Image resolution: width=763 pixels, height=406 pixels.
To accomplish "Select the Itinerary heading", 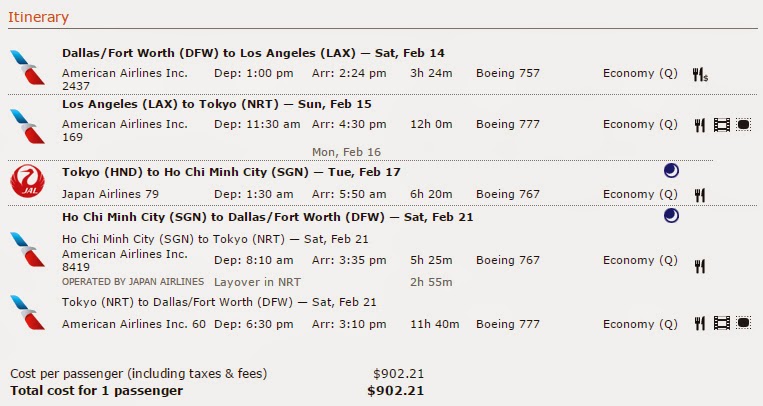I will 38,17.
